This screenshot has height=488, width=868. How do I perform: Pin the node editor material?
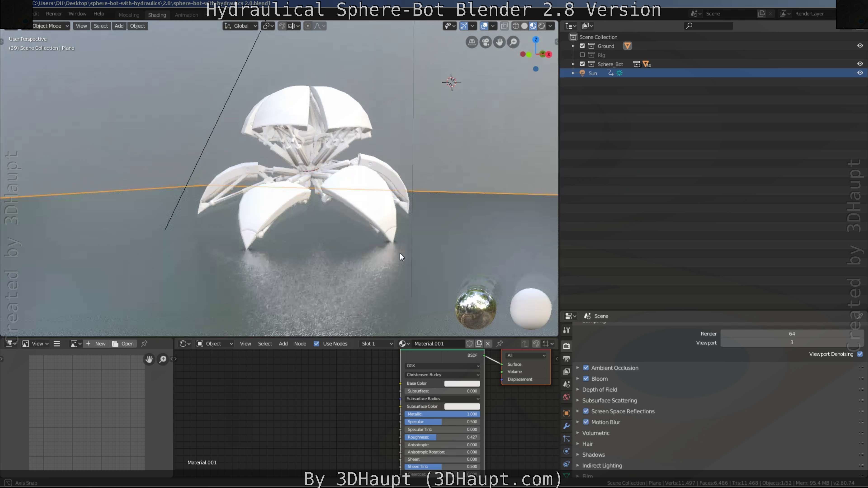click(x=500, y=344)
